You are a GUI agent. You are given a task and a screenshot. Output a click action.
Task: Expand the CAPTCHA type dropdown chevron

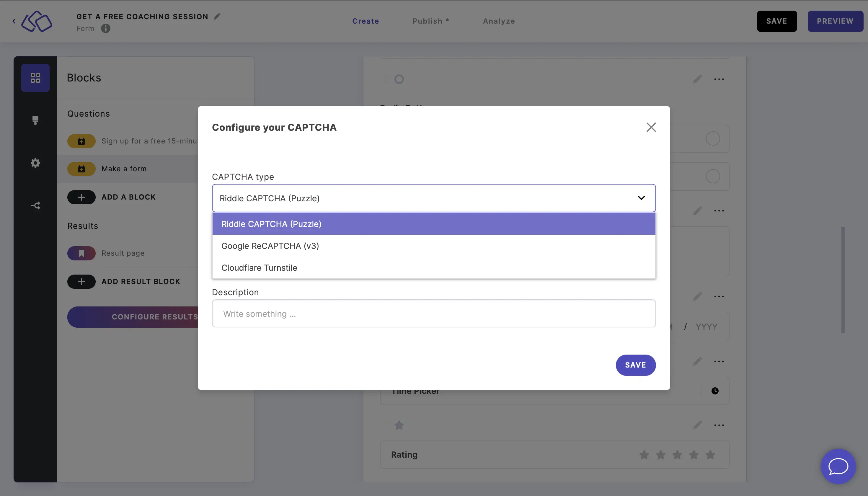pos(641,198)
